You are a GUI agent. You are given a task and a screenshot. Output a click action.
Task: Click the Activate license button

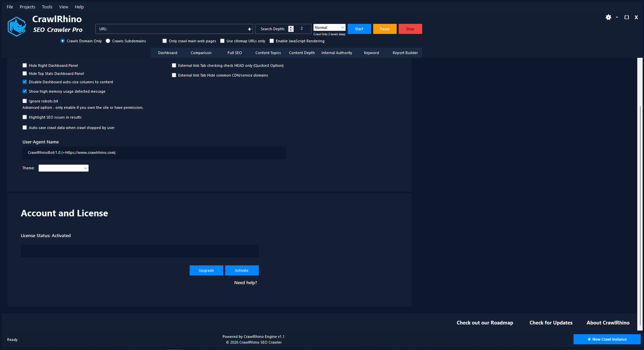(242, 270)
